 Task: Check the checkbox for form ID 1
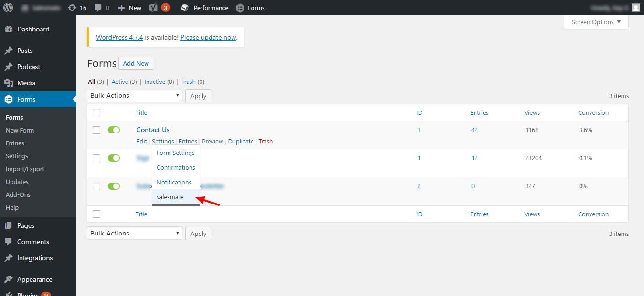point(96,158)
